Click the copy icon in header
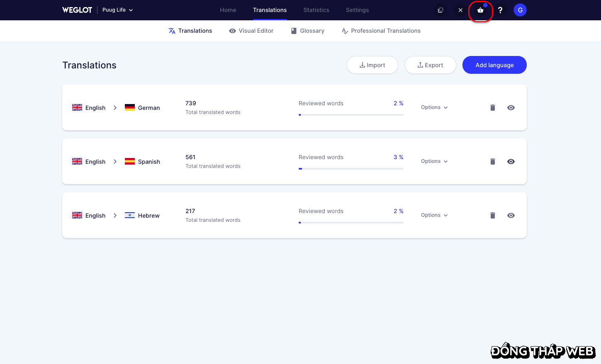This screenshot has width=601, height=364. (x=440, y=10)
